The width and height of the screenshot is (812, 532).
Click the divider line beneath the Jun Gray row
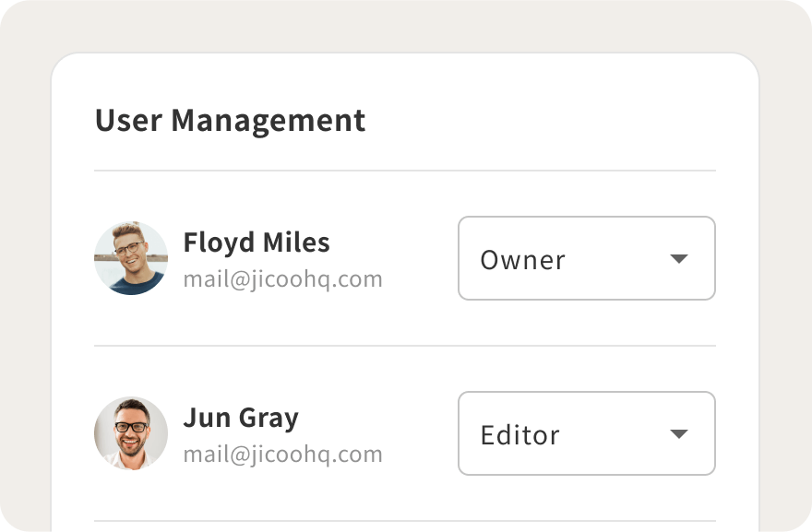pos(404,521)
